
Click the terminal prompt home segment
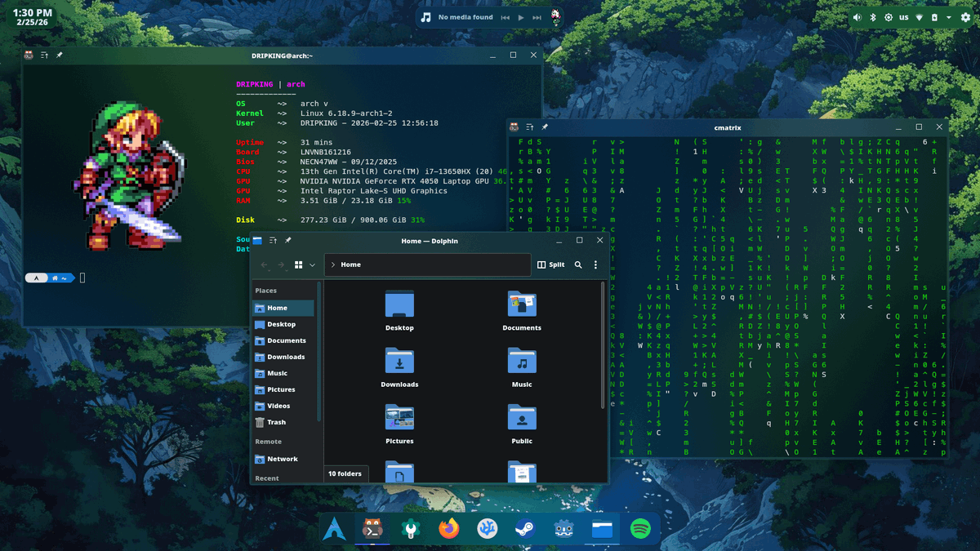pos(60,278)
